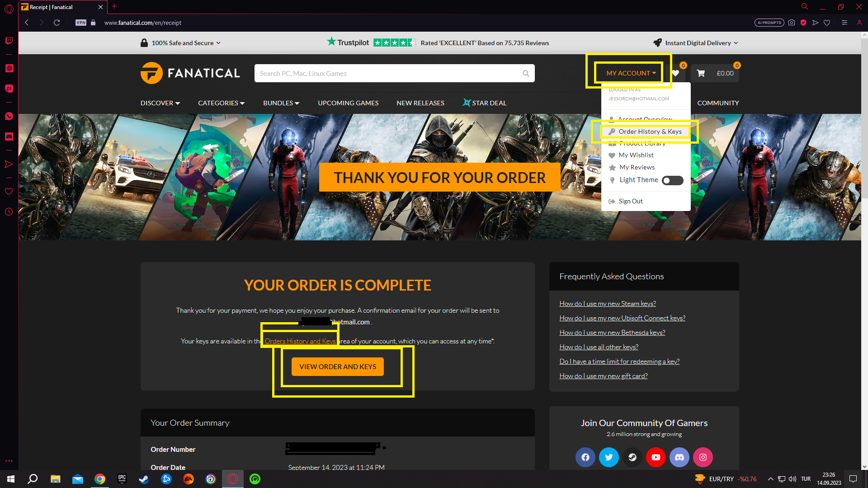The image size is (868, 488).
Task: Toggle the Light Theme switch
Action: coord(672,180)
